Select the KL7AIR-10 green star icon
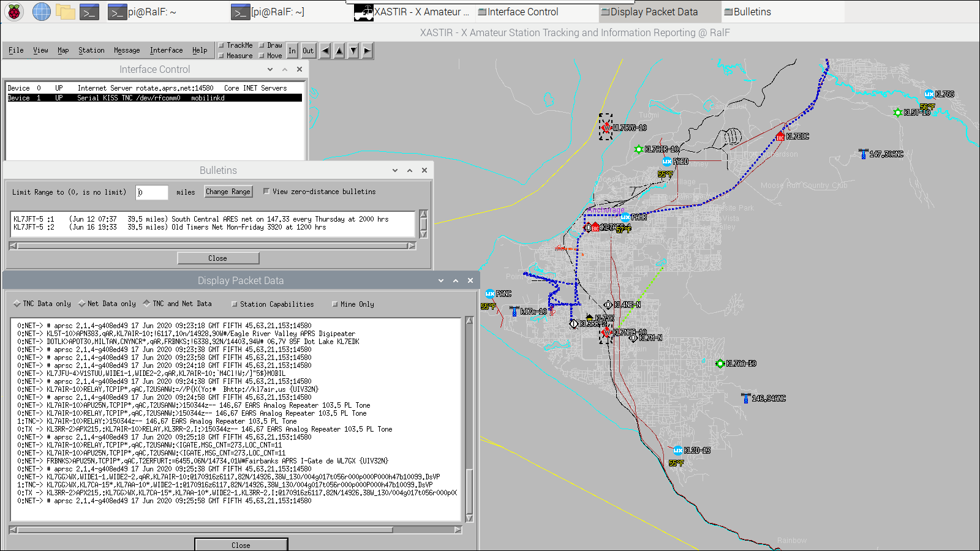This screenshot has height=551, width=980. (639, 149)
